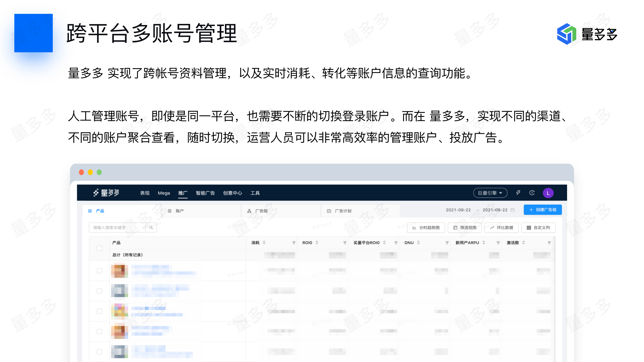Filter the DNU column
The height and width of the screenshot is (362, 644).
(x=447, y=243)
